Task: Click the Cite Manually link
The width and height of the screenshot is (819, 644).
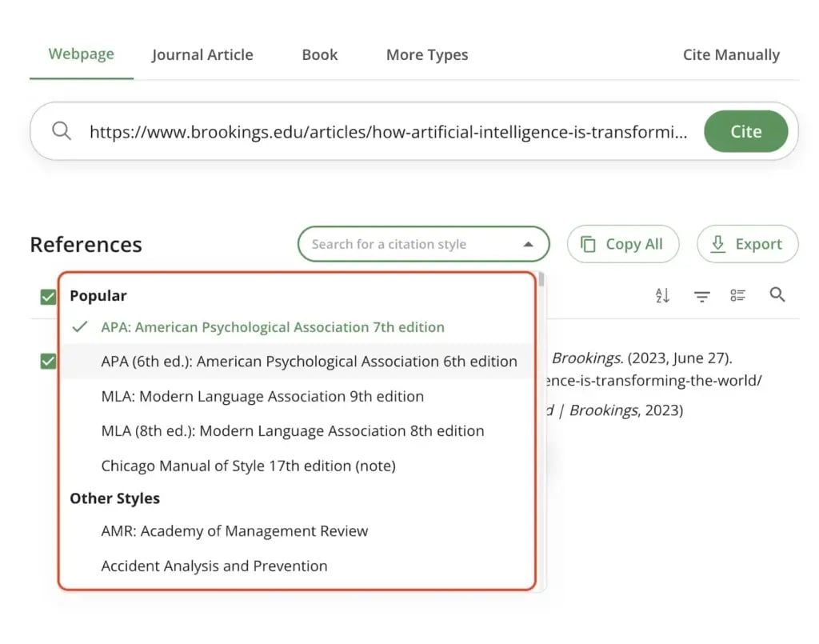Action: 731,55
